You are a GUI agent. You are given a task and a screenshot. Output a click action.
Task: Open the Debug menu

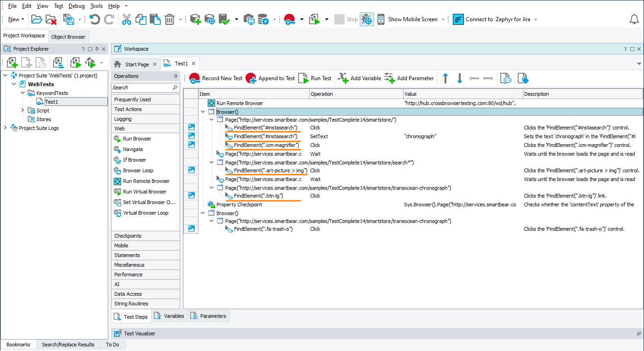[x=76, y=6]
